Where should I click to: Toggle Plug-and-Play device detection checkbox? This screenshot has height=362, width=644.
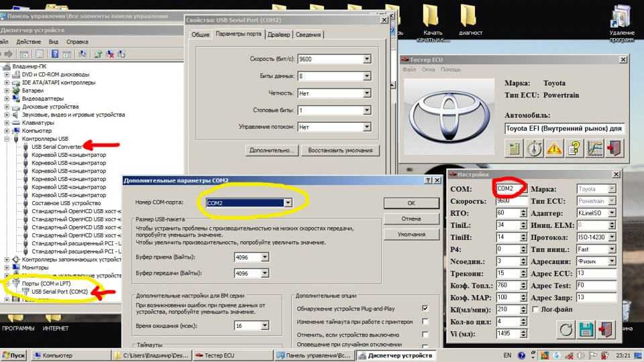pos(425,308)
